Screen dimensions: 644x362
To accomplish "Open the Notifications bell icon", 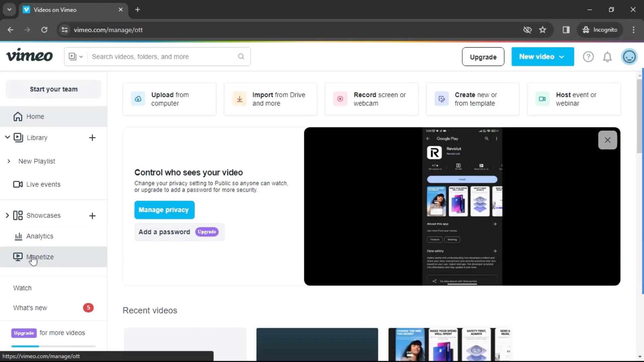I will coord(607,57).
